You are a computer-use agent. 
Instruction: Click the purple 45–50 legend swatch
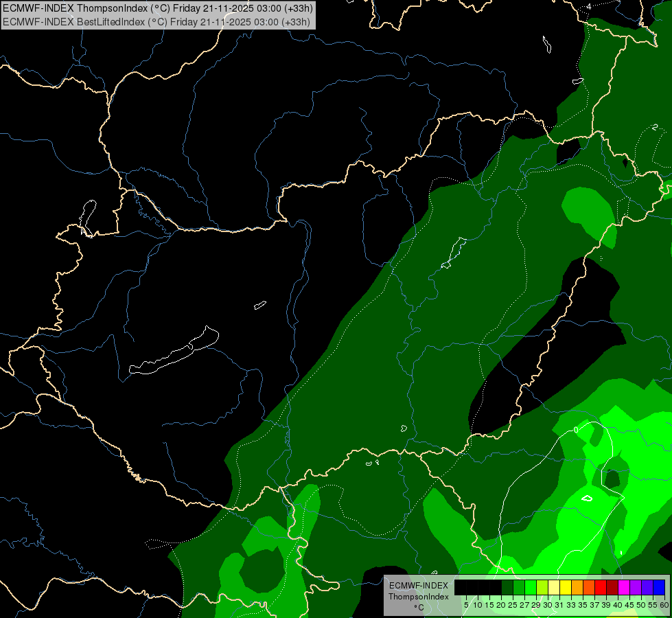point(636,588)
